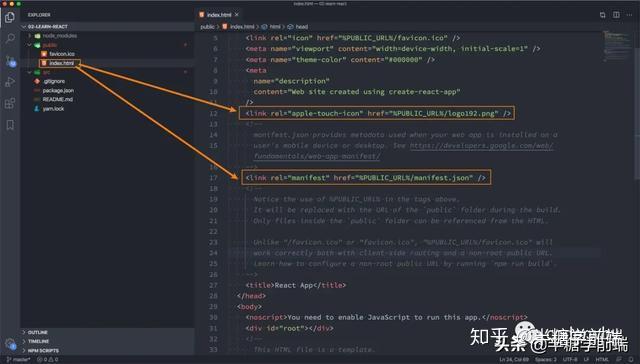Open the Extensions view
Screen dimensions: 640x364
(x=10, y=103)
